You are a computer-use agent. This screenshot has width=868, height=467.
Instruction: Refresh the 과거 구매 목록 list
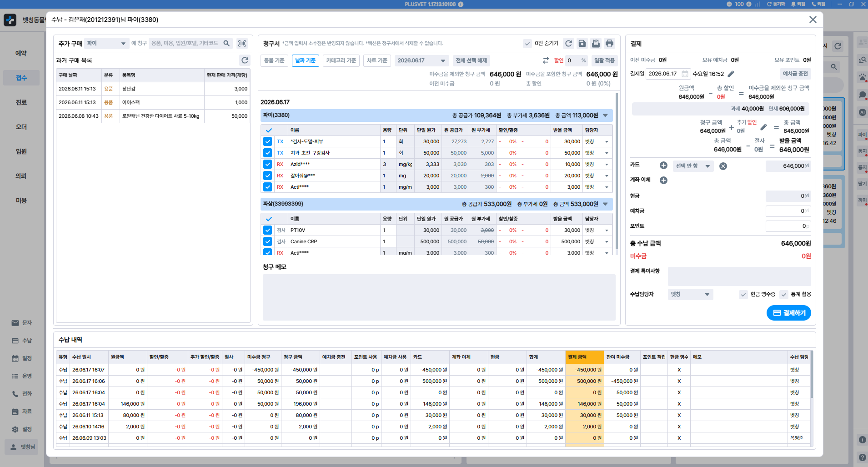[x=245, y=60]
